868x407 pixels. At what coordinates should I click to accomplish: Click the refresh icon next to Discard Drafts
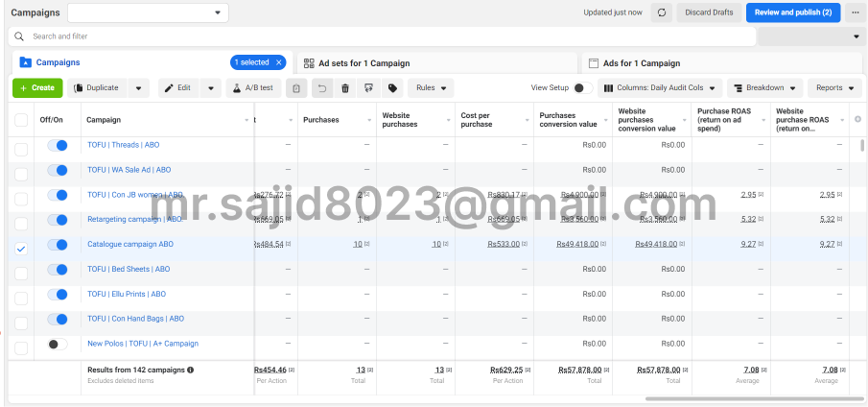pos(662,12)
